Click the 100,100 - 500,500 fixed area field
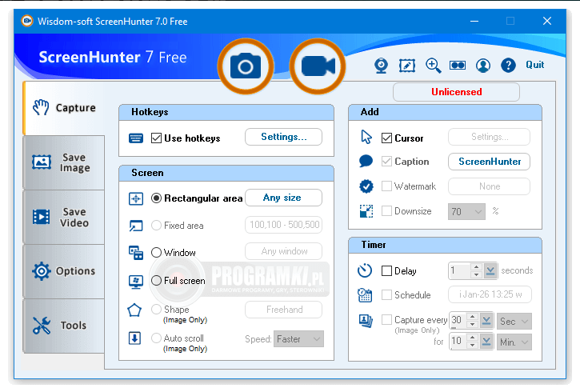Image resolution: width=580 pixels, height=392 pixels. (x=284, y=225)
